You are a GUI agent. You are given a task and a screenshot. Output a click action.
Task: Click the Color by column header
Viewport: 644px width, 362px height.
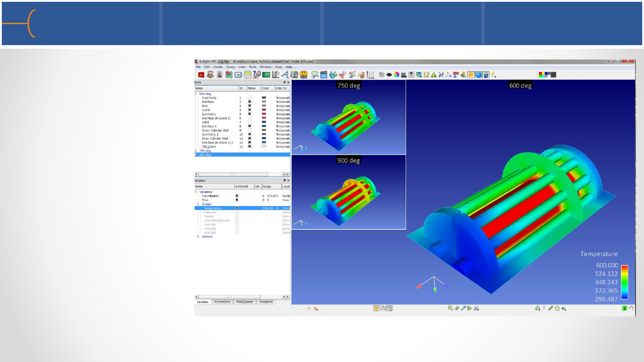click(282, 88)
